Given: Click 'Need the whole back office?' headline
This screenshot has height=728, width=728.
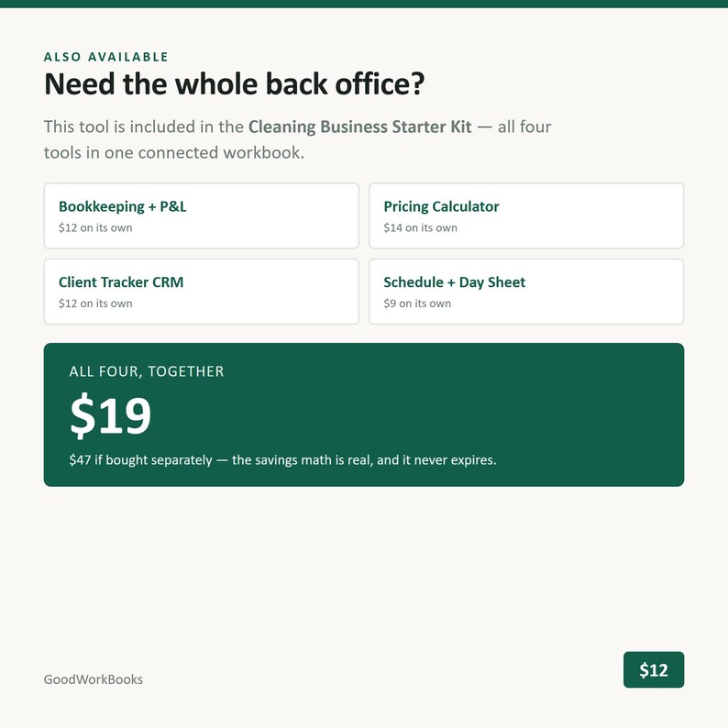Looking at the screenshot, I should [x=235, y=84].
